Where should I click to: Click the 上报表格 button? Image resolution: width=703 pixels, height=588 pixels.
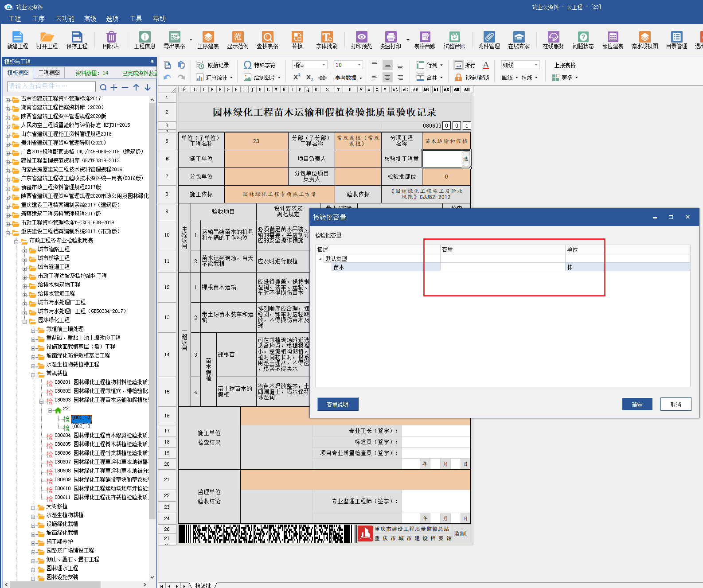pos(565,65)
